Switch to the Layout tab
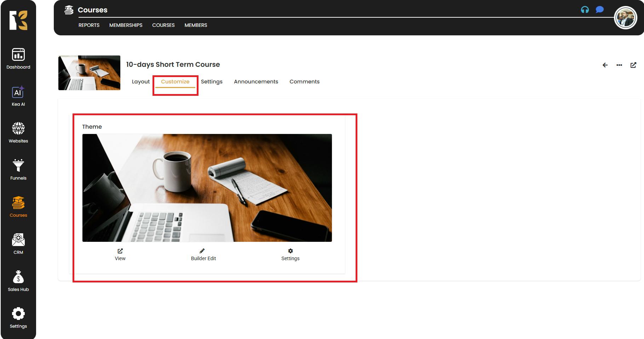 tap(140, 82)
